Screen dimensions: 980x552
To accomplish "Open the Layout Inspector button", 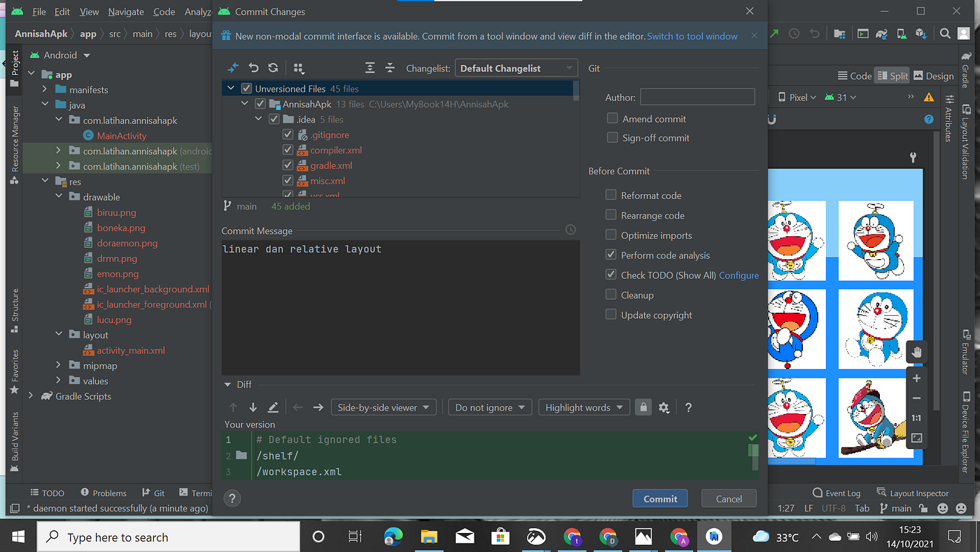I will 912,492.
